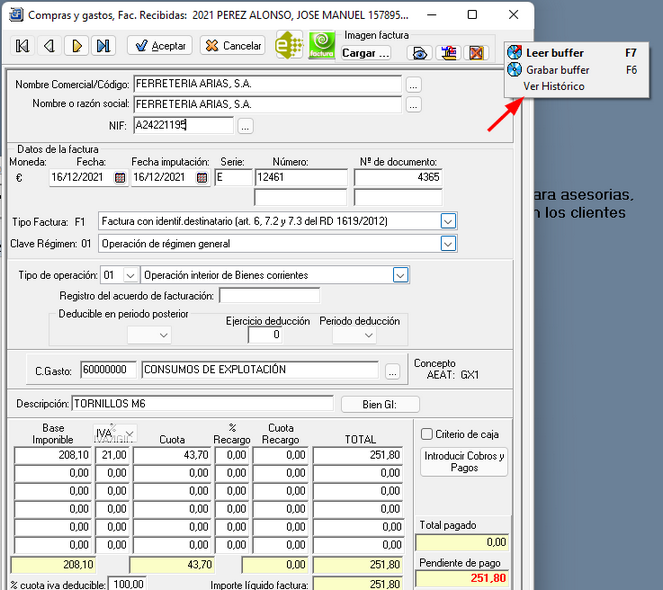Enable Criterio de caja checkbox
663x590 pixels.
pos(427,433)
